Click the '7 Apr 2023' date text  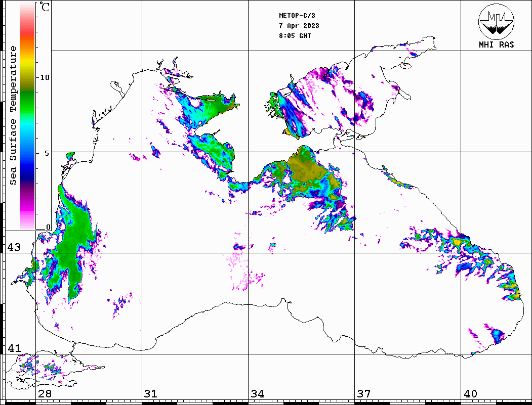299,26
